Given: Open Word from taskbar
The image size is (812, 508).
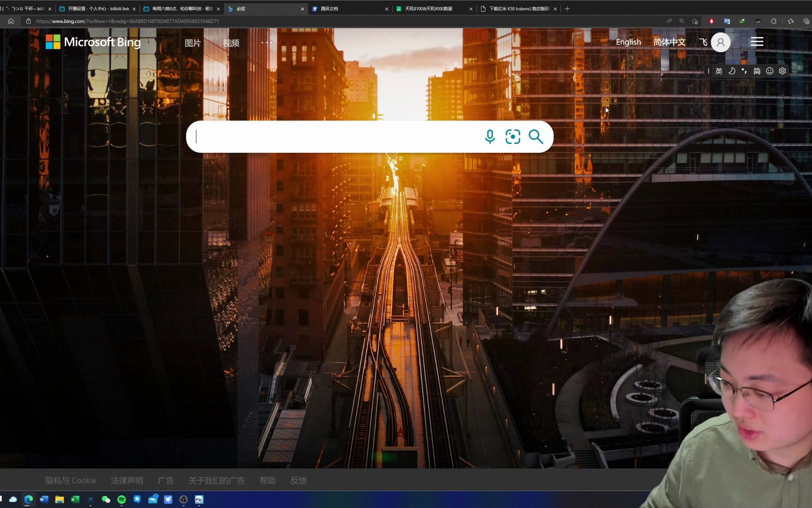Looking at the screenshot, I should pos(44,499).
